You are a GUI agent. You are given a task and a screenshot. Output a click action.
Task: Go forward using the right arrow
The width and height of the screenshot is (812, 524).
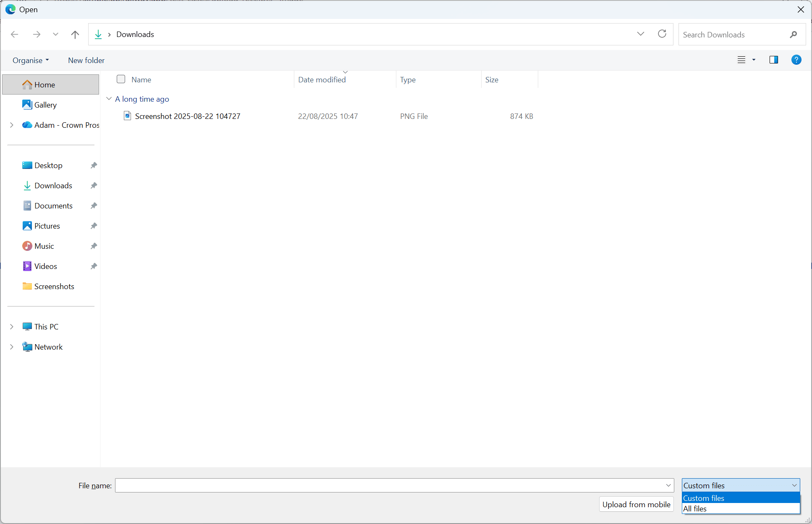[x=37, y=34]
